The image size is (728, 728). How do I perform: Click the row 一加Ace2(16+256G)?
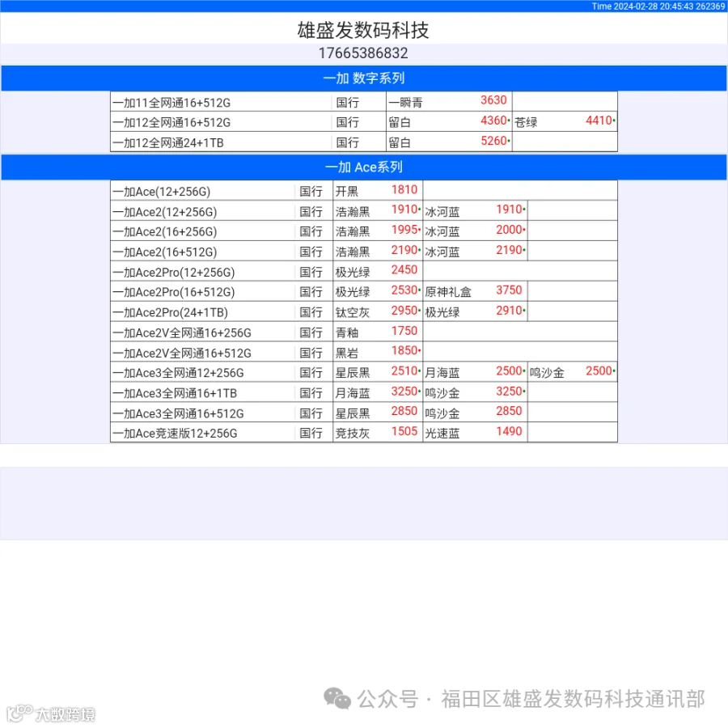[364, 231]
